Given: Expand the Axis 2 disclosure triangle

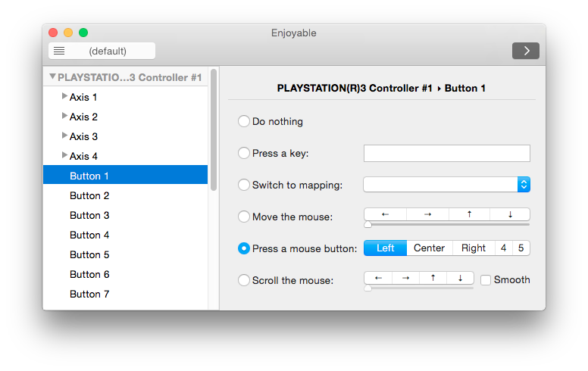Looking at the screenshot, I should pyautogui.click(x=64, y=116).
